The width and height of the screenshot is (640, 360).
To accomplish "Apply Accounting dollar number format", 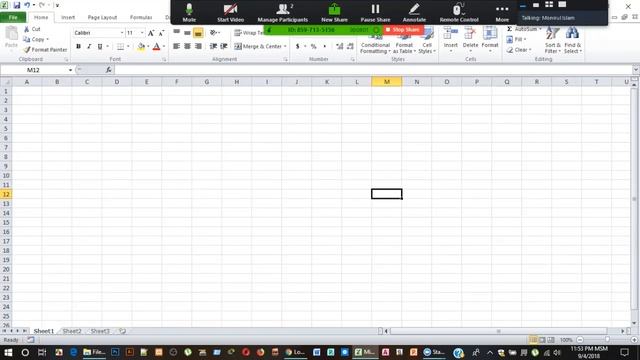I will 298,46.
